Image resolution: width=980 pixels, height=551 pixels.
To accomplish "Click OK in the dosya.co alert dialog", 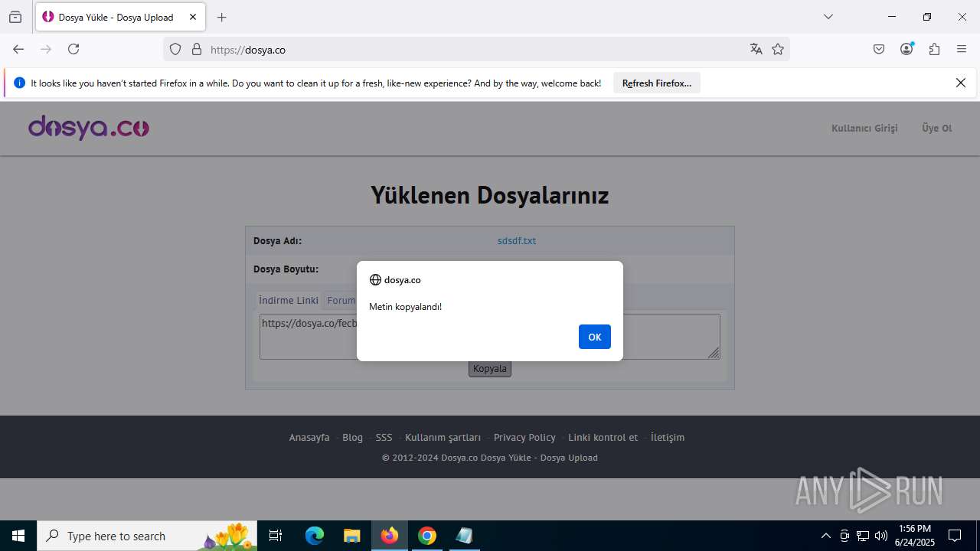I will click(595, 337).
